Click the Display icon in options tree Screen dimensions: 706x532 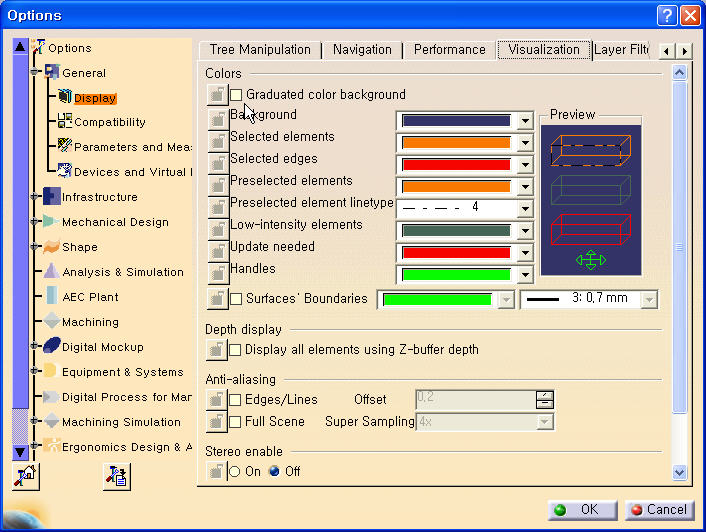pos(64,97)
